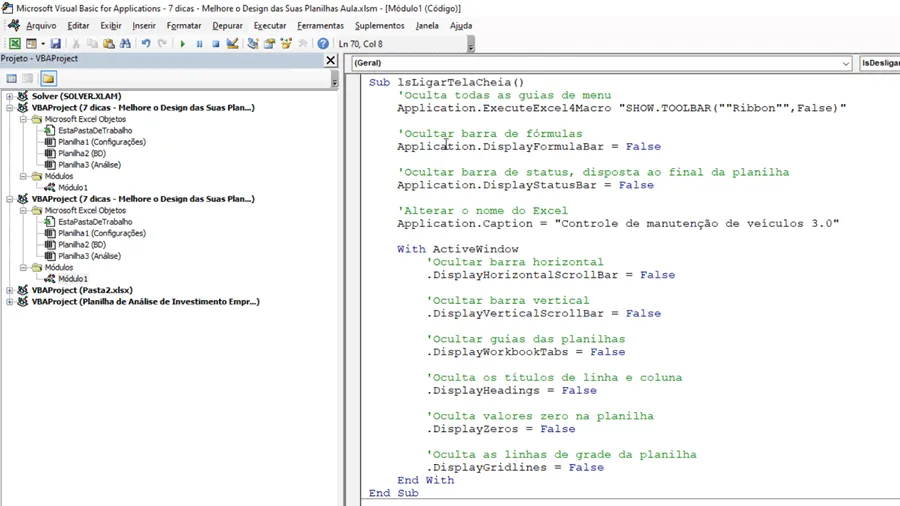Select Planilha3 (Análise) in second project

click(90, 256)
